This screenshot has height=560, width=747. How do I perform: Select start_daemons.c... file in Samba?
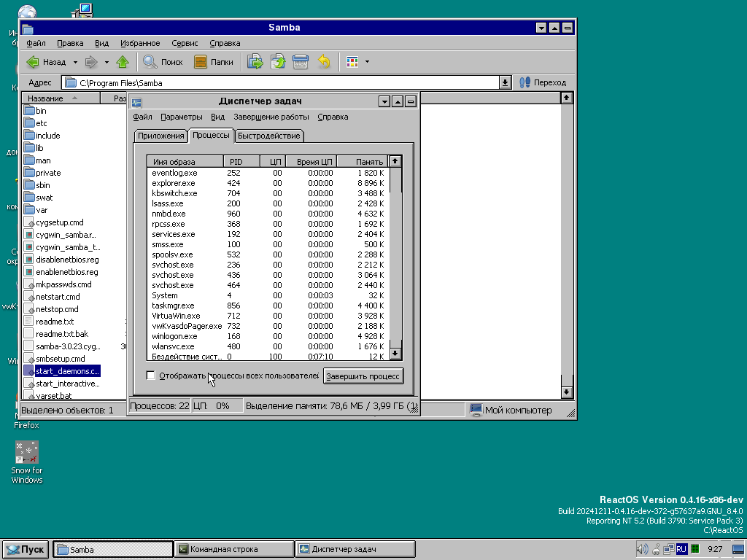tap(61, 371)
